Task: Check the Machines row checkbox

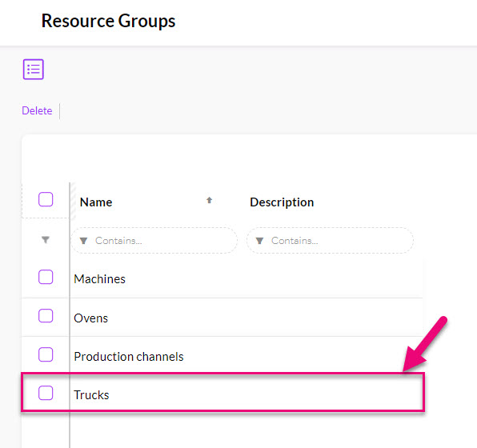Action: click(46, 277)
